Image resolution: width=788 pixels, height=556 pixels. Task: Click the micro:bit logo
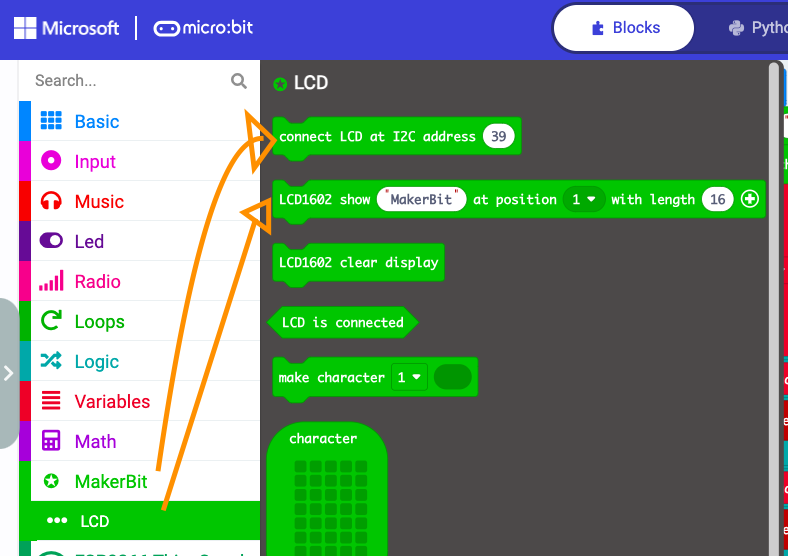(203, 28)
